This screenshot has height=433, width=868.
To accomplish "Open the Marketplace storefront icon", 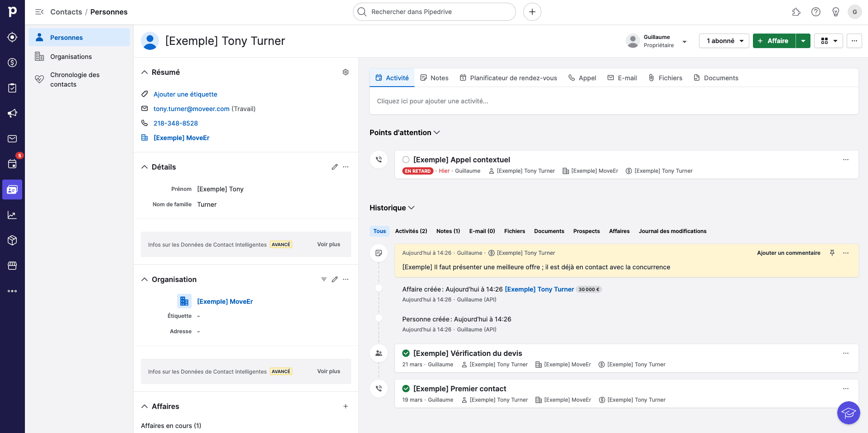I will [12, 266].
